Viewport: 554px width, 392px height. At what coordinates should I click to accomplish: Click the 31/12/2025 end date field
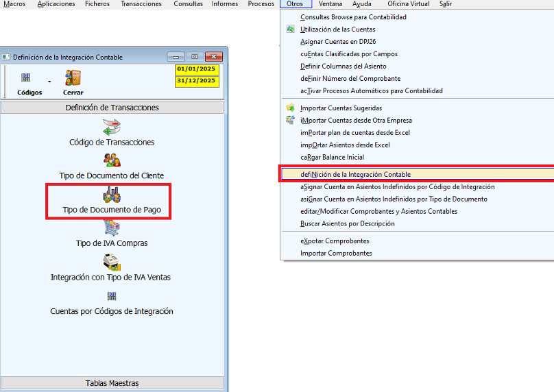[196, 81]
